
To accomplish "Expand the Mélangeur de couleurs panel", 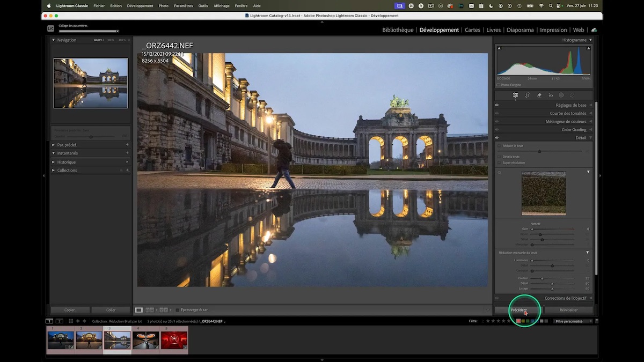I will coord(591,121).
